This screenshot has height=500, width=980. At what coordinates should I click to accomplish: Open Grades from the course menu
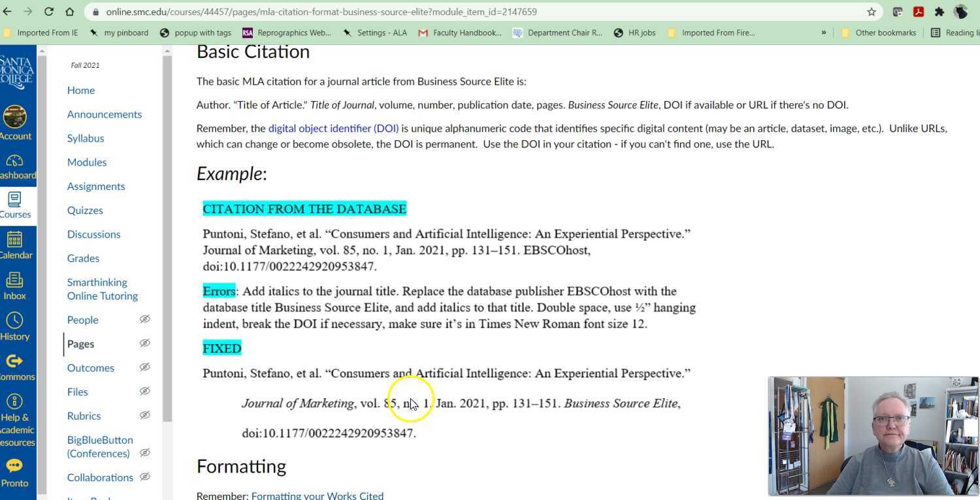83,258
